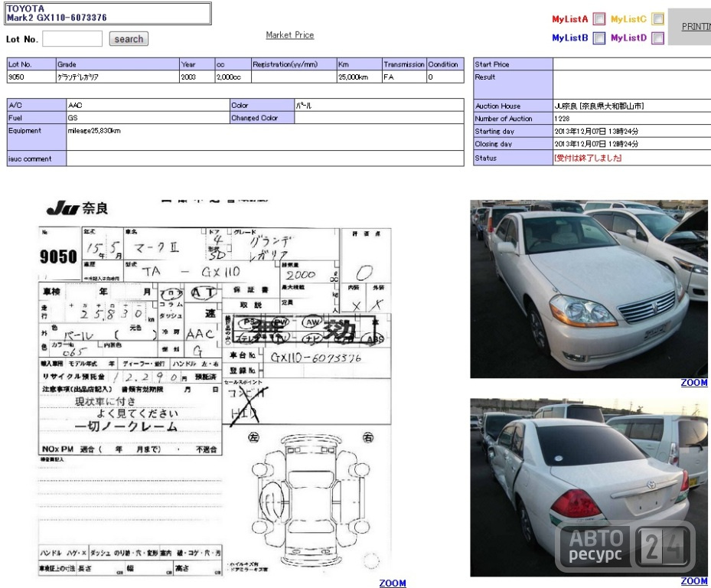The width and height of the screenshot is (711, 588).
Task: Open the Market Price link
Action: pos(290,35)
